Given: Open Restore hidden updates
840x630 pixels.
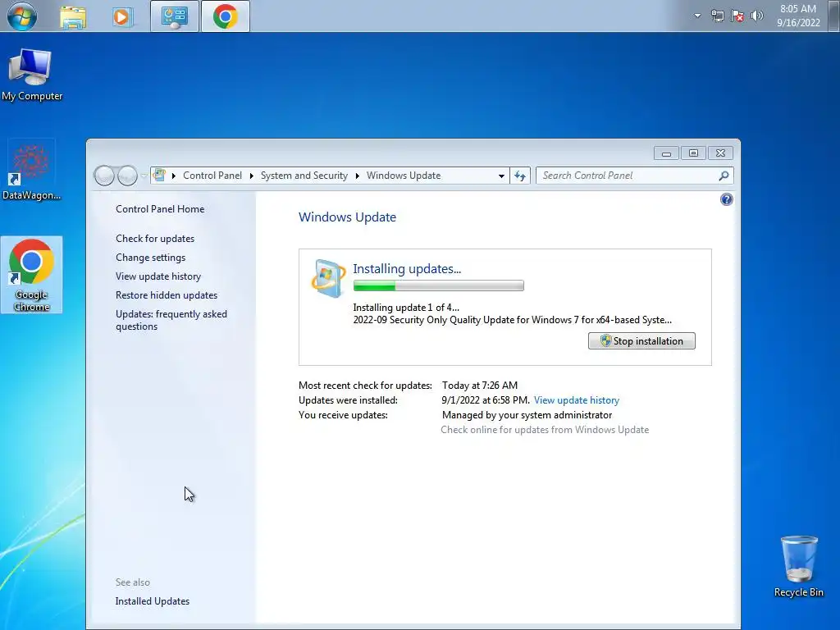Looking at the screenshot, I should [166, 295].
